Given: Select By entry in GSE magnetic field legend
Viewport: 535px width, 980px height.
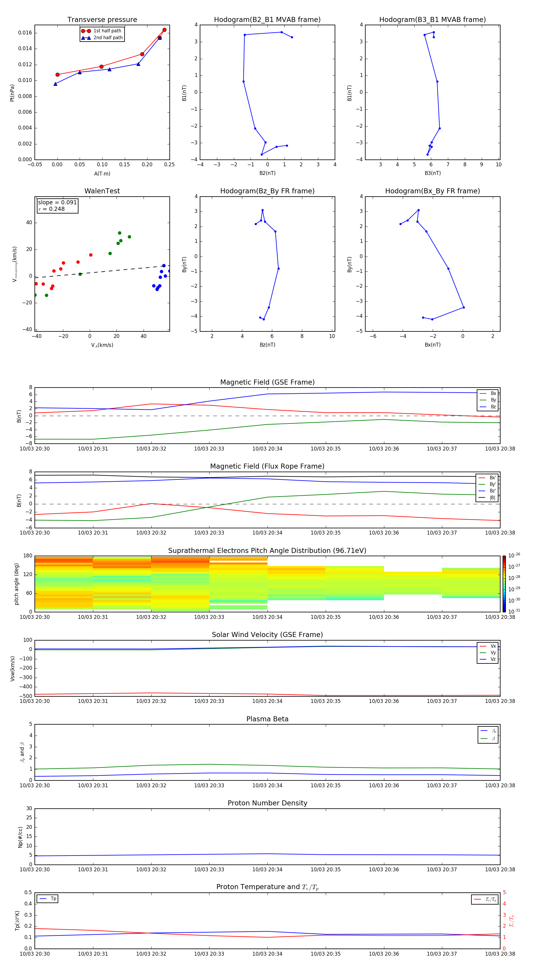Looking at the screenshot, I should (x=488, y=400).
